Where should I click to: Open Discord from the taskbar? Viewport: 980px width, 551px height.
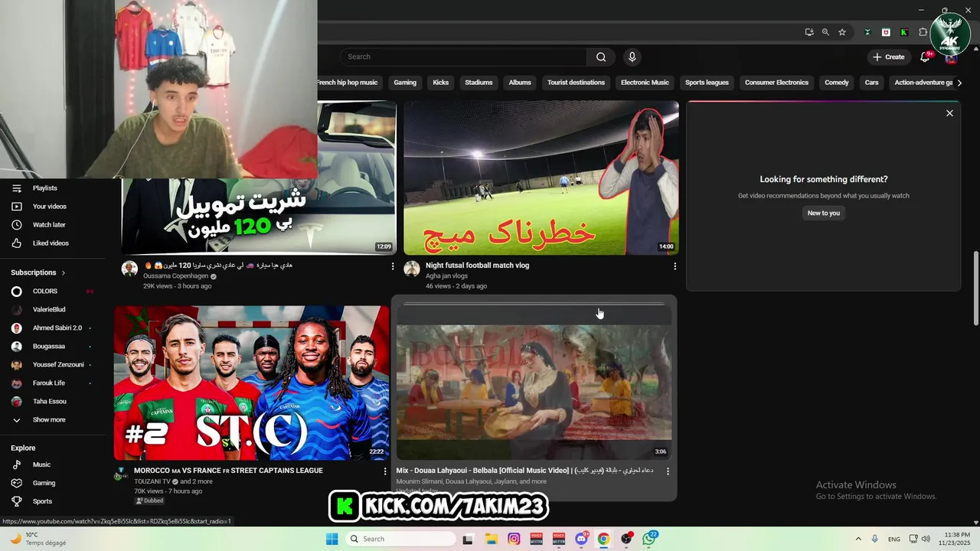(x=581, y=539)
